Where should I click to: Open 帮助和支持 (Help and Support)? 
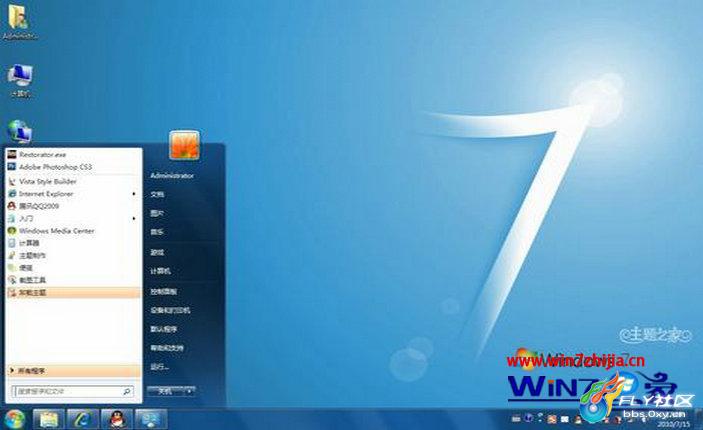click(166, 348)
